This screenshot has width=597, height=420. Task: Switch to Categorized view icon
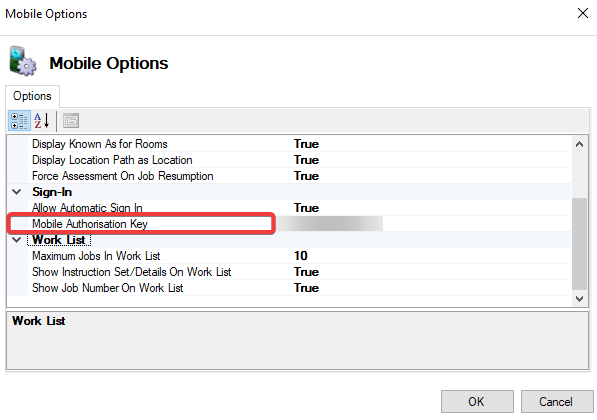coord(19,121)
